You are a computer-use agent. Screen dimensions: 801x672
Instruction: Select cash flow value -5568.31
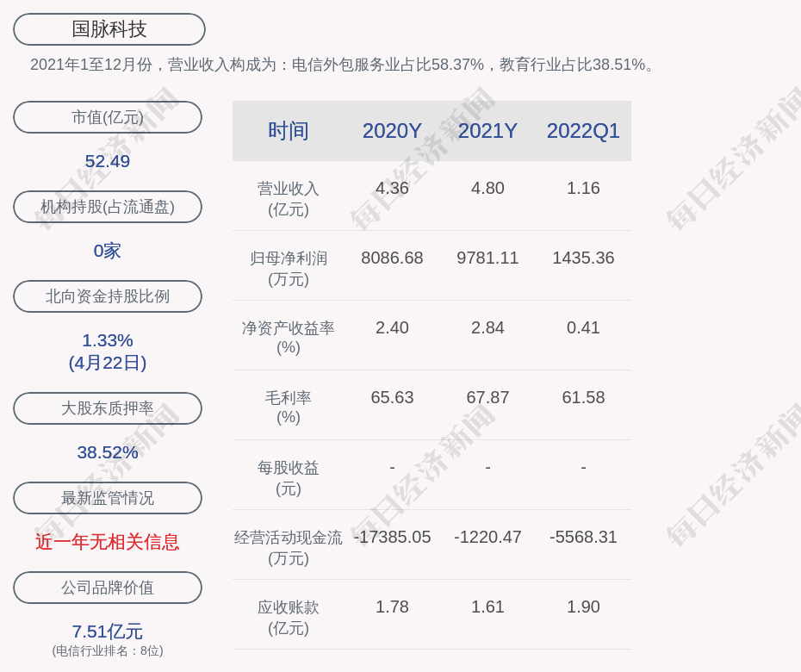[583, 537]
